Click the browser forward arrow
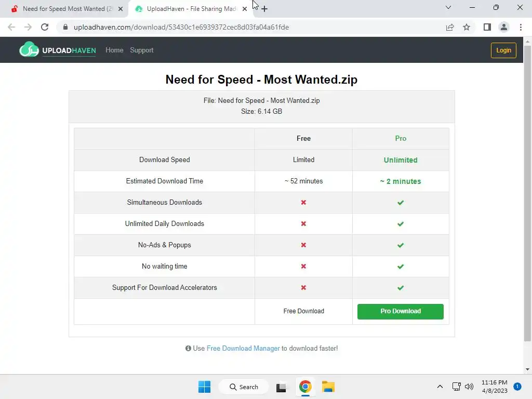The image size is (532, 399). point(28,27)
